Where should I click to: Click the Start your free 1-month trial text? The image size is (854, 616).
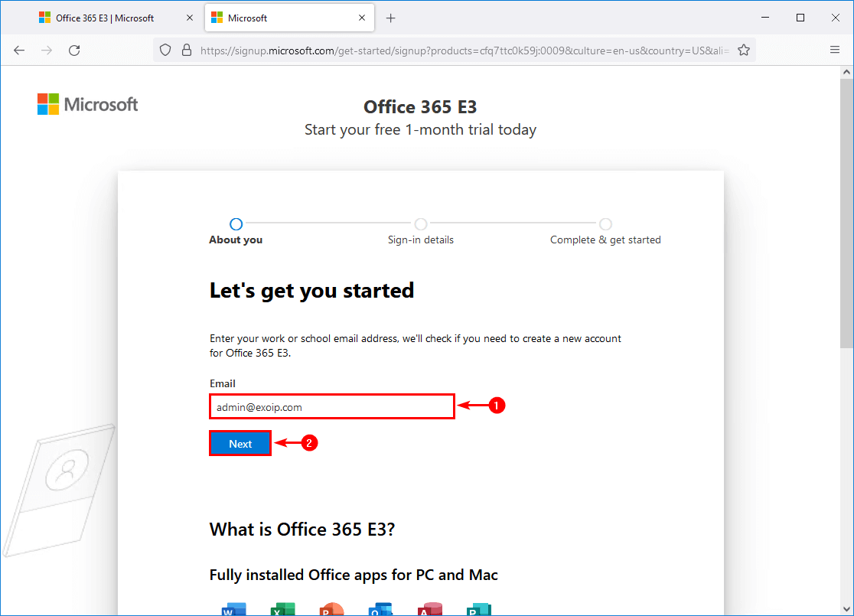coord(420,129)
